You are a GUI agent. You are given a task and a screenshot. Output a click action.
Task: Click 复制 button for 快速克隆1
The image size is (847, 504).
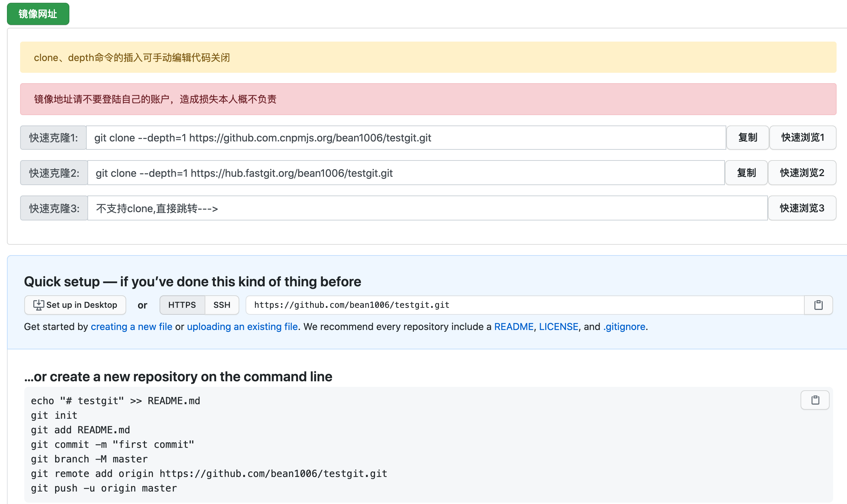tap(747, 138)
